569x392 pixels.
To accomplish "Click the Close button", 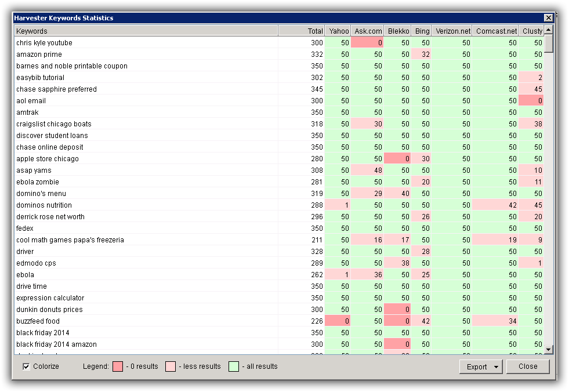I will 528,366.
